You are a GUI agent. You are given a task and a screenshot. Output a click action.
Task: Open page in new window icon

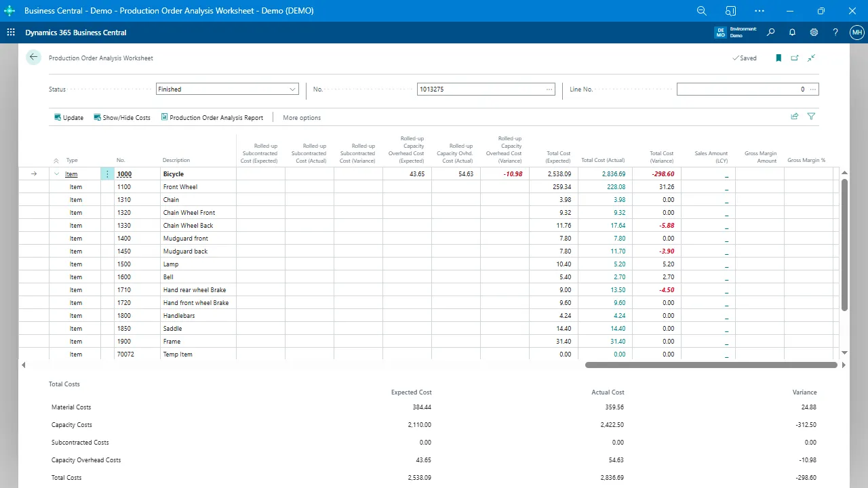(x=795, y=58)
